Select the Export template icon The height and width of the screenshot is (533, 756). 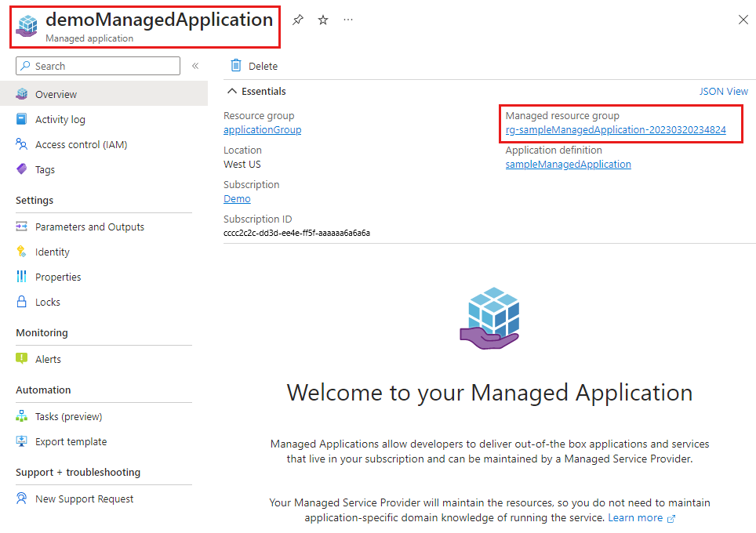(22, 441)
